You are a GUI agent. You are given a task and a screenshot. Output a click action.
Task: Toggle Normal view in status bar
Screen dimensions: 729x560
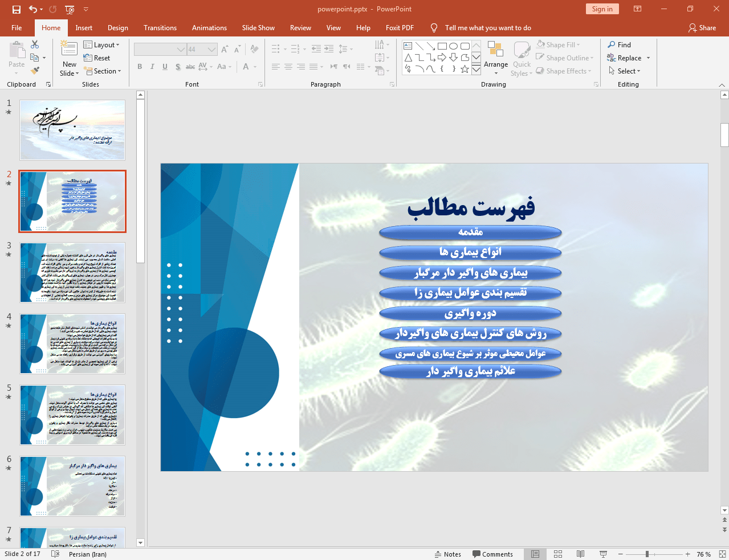pos(535,554)
